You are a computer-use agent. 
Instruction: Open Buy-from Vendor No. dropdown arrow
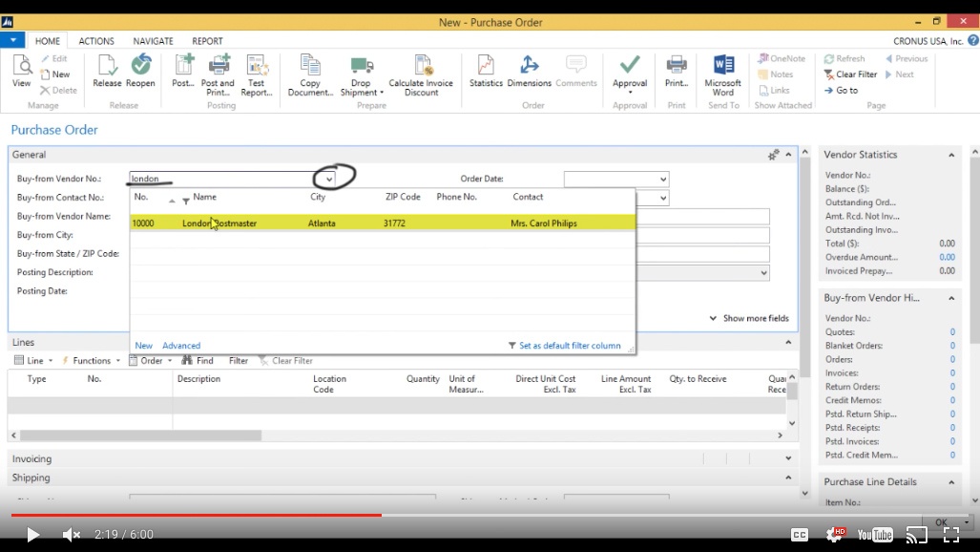pos(329,179)
